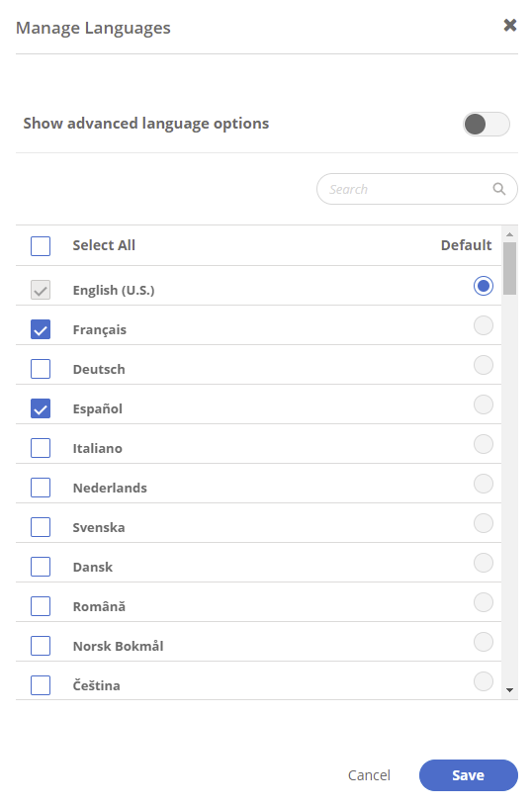Viewport: 532px width, 806px height.
Task: Click the scrollbar up arrow
Action: pos(509,234)
